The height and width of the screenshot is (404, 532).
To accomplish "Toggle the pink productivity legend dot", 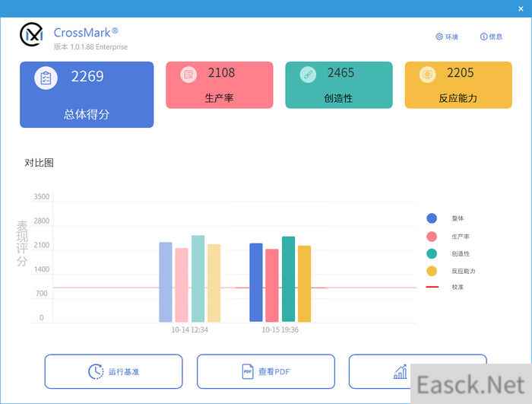I will point(432,236).
